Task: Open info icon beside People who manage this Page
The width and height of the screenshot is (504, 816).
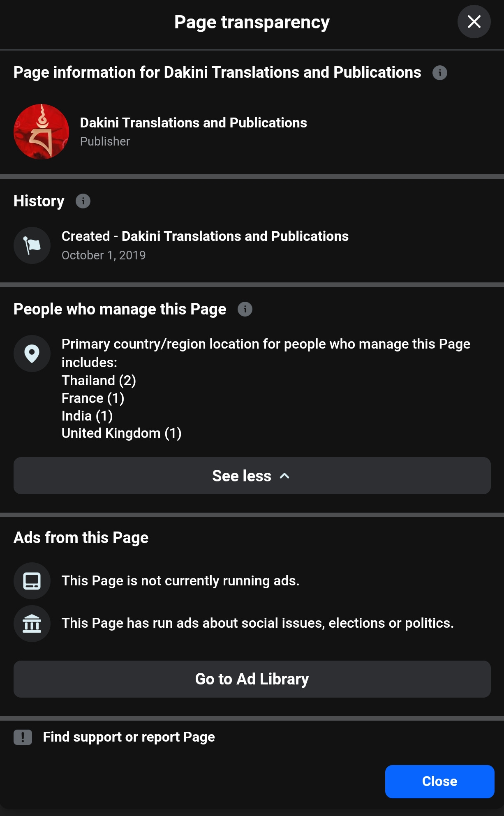Action: pos(245,310)
